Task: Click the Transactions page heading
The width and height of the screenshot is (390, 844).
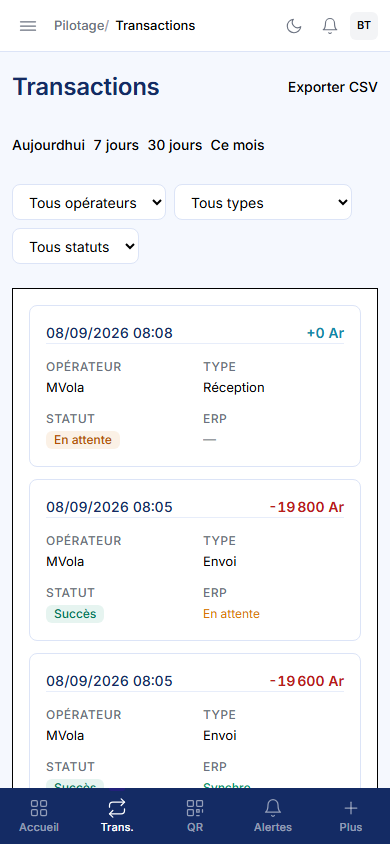Action: coord(86,87)
